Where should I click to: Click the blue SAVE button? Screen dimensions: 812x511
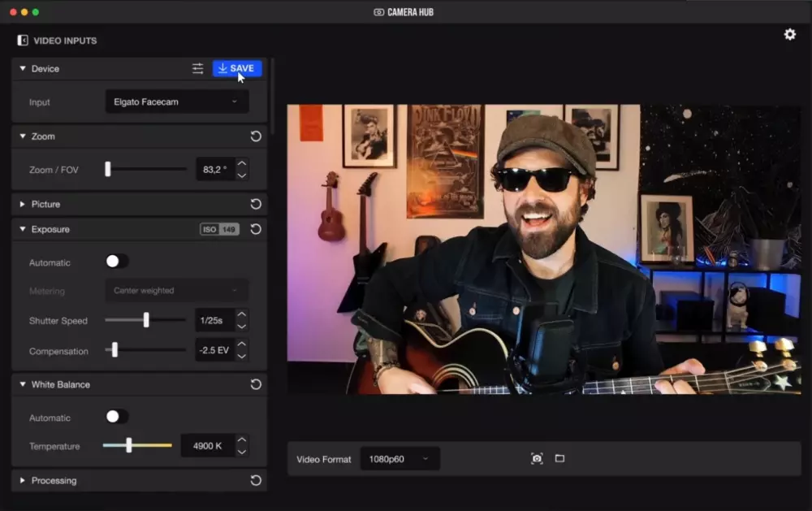tap(237, 68)
